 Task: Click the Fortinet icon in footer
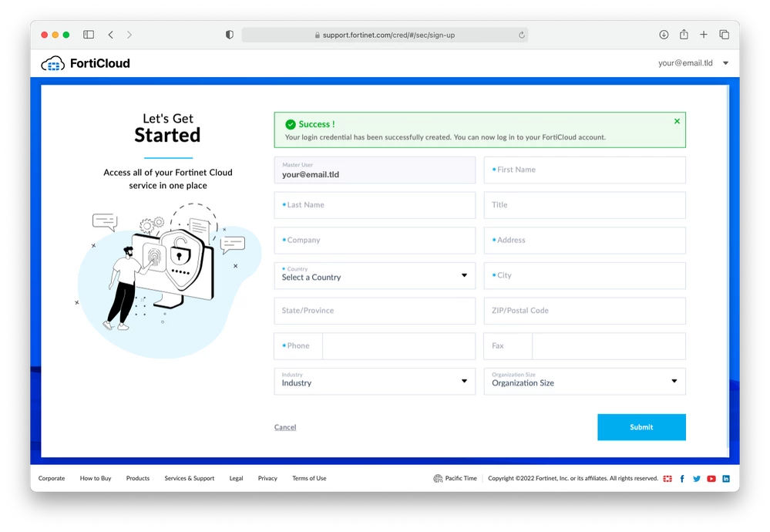tap(667, 479)
